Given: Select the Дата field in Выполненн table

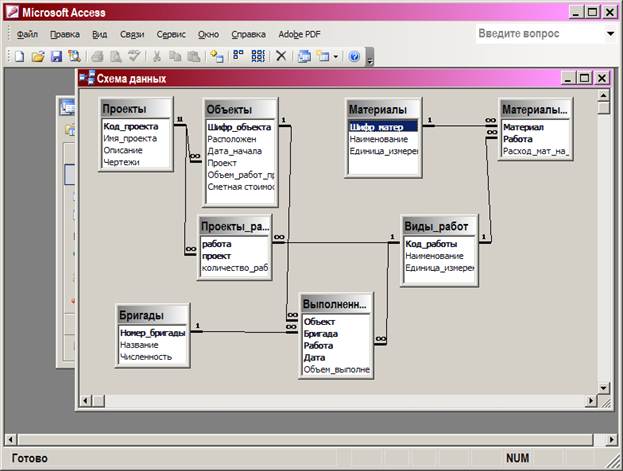Looking at the screenshot, I should point(314,358).
